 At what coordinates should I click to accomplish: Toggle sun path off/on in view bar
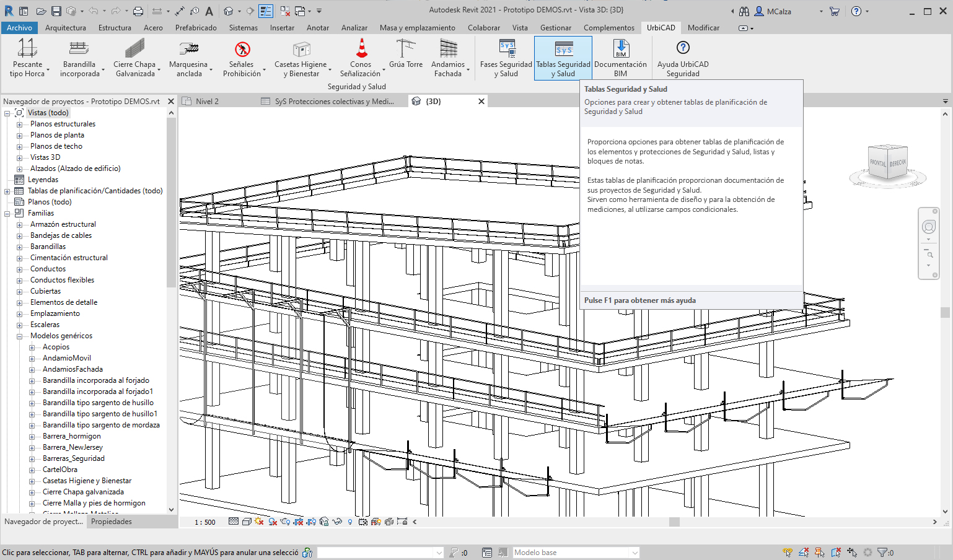259,522
